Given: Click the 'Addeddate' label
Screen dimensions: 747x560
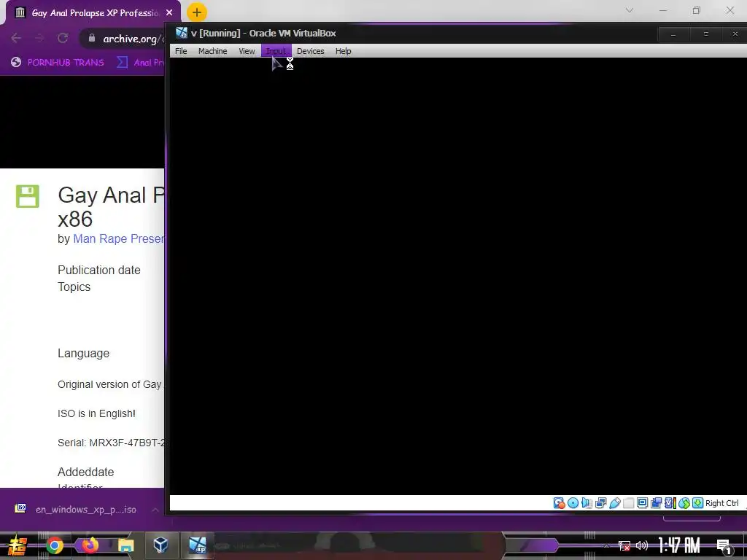Looking at the screenshot, I should (86, 472).
